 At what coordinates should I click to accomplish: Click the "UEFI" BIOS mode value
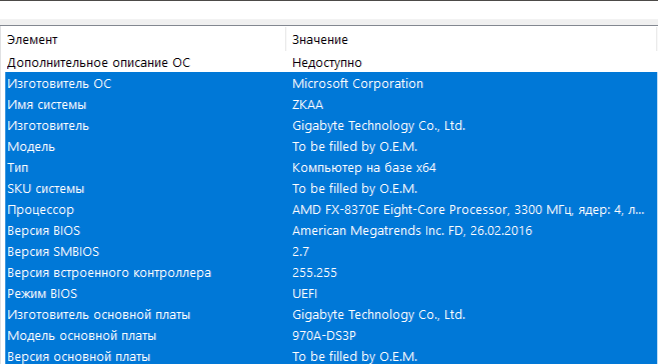click(x=305, y=294)
